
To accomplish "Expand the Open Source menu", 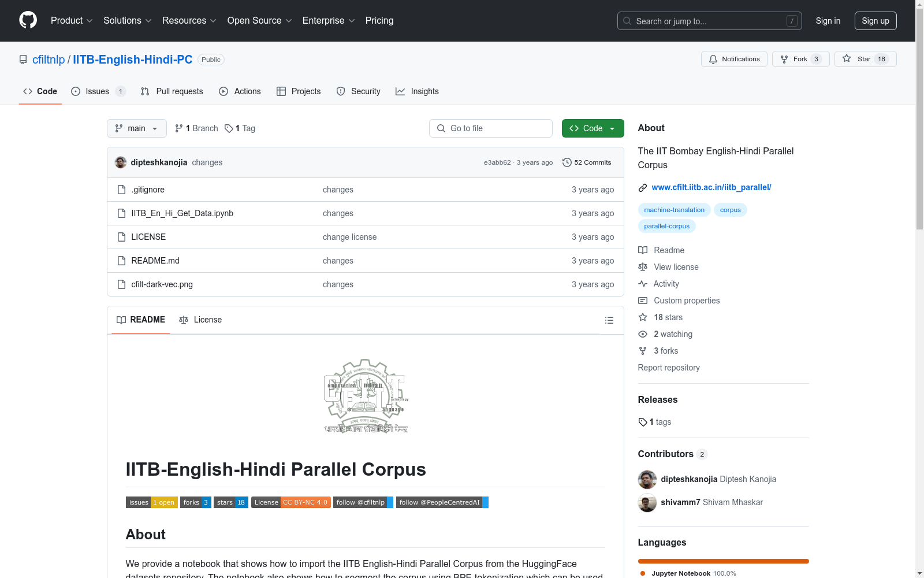I will pyautogui.click(x=260, y=21).
